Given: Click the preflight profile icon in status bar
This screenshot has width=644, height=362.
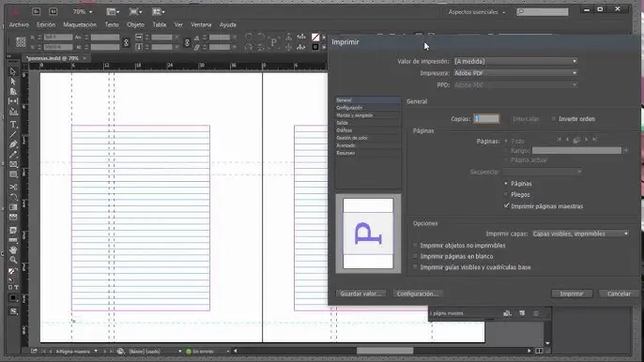Looking at the screenshot, I should (120, 352).
